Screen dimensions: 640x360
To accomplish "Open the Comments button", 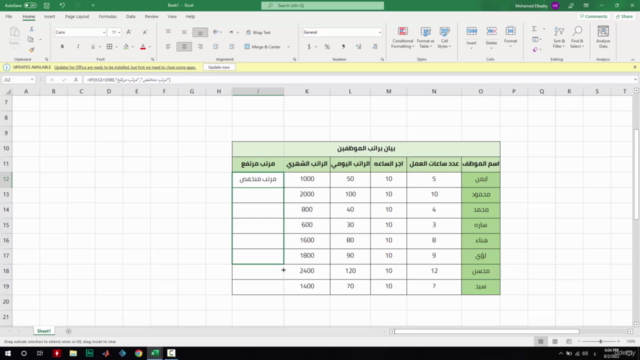I will click(594, 16).
